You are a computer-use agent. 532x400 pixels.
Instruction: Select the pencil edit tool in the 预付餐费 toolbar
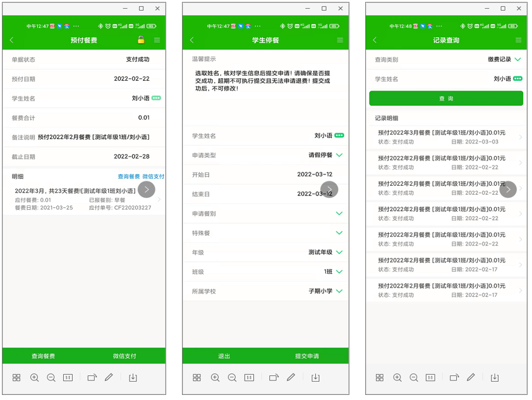(x=109, y=377)
